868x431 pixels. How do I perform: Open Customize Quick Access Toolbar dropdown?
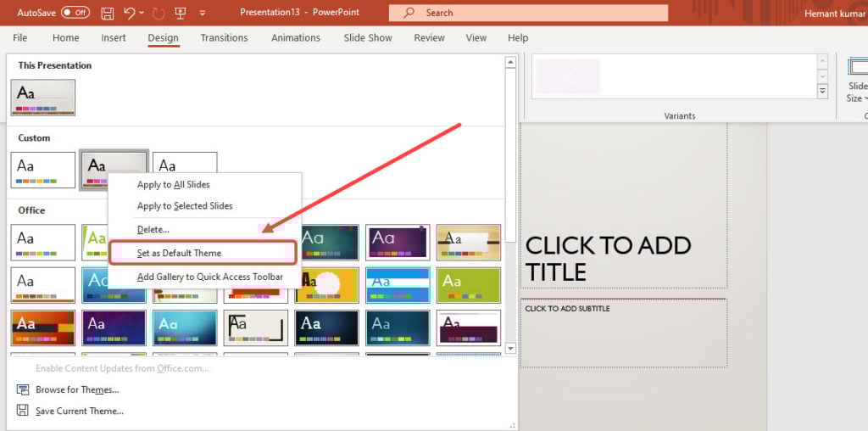pos(202,13)
